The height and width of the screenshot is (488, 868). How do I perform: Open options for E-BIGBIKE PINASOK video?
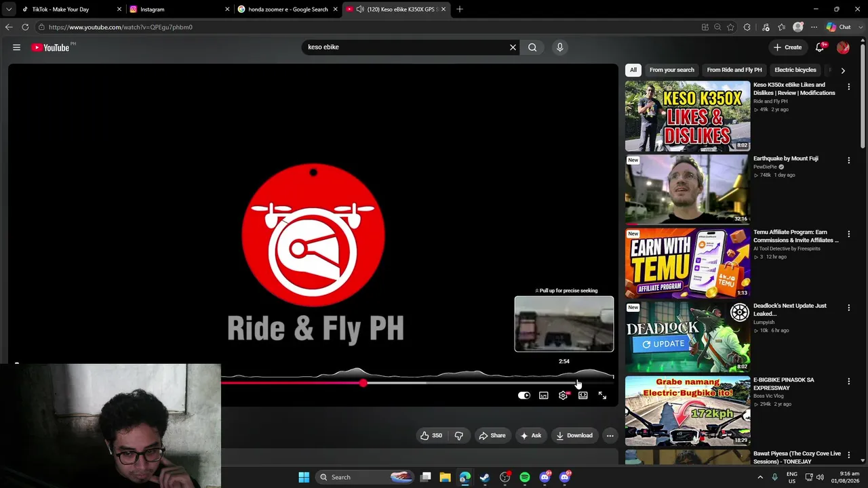tap(848, 382)
